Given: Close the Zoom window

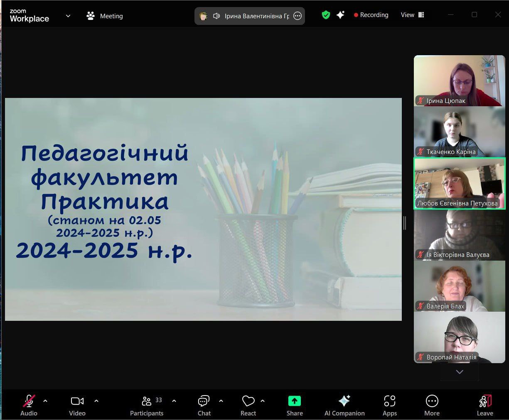Looking at the screenshot, I should pyautogui.click(x=498, y=15).
